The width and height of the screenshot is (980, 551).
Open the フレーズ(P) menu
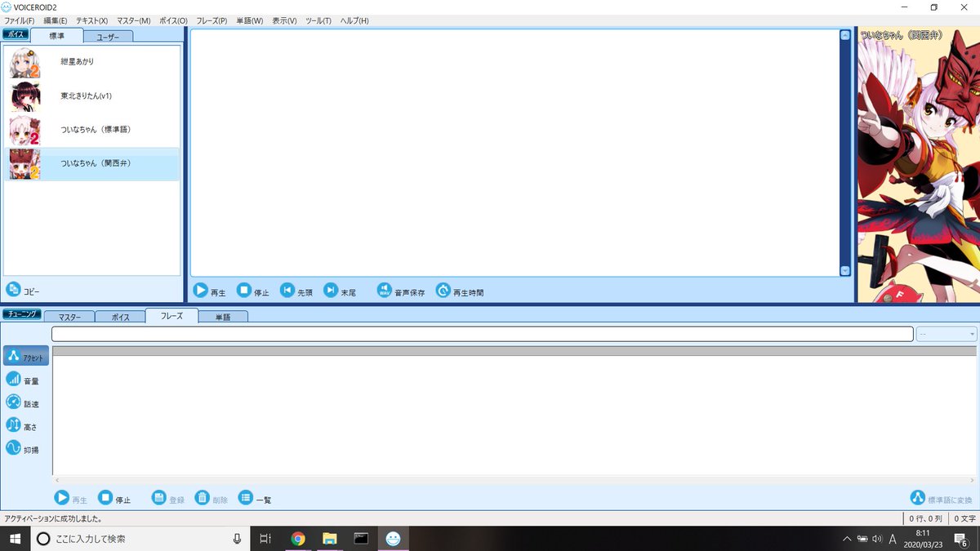(212, 20)
